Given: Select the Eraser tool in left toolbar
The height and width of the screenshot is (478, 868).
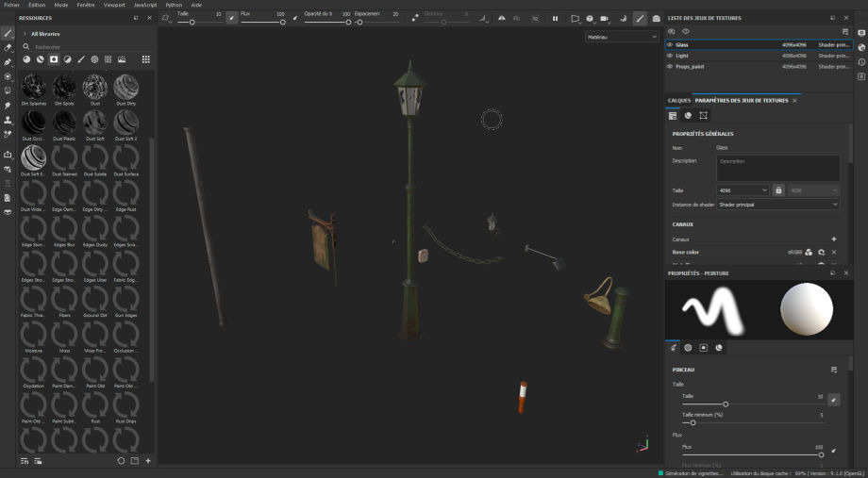Looking at the screenshot, I should [x=8, y=47].
